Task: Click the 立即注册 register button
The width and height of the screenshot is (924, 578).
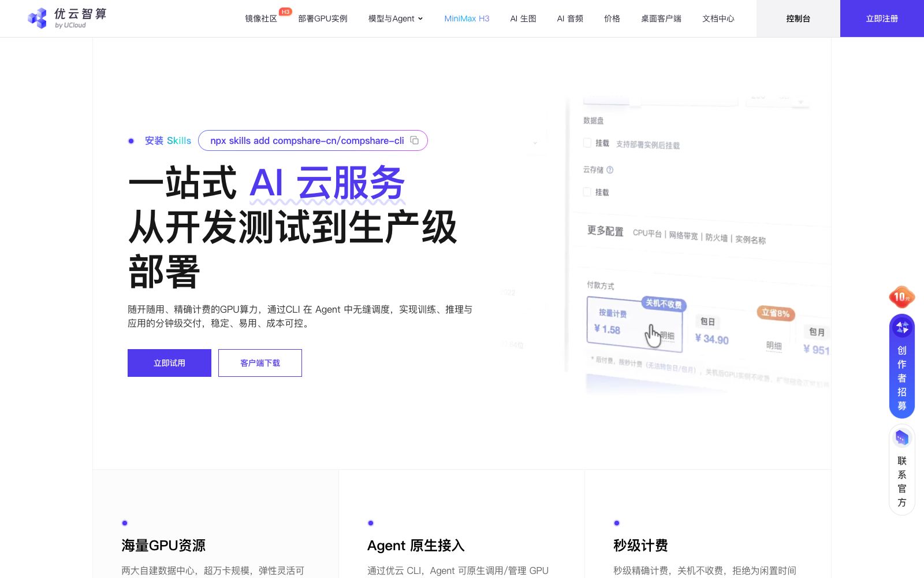Action: click(x=882, y=18)
